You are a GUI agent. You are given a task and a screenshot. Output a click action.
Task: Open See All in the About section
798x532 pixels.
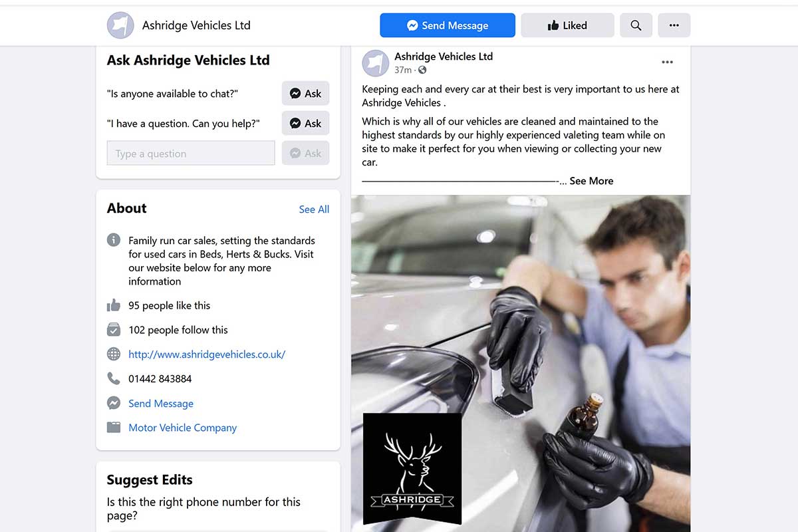pos(314,209)
